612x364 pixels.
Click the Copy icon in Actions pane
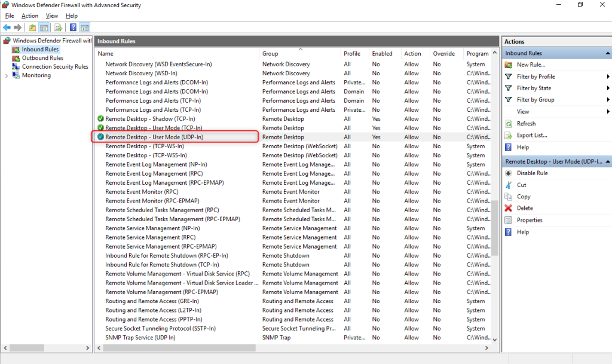click(509, 197)
